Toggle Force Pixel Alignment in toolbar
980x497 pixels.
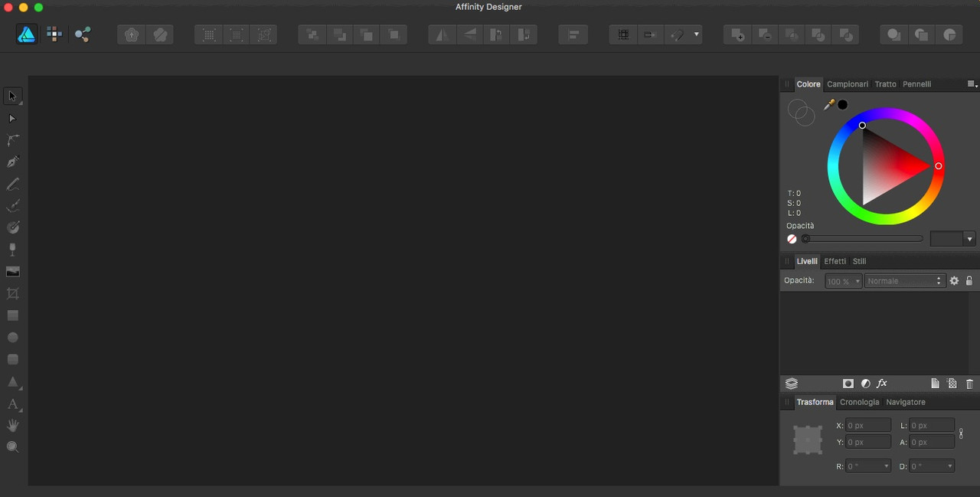(623, 34)
